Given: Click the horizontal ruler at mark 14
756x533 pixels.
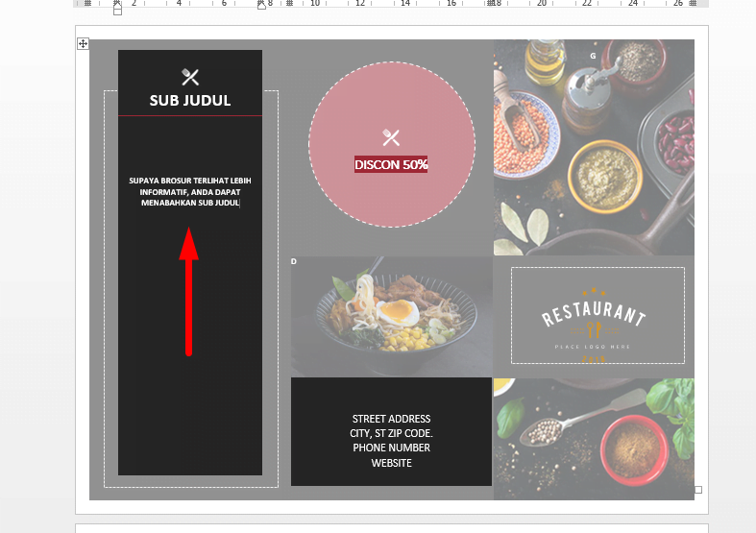Looking at the screenshot, I should click(x=405, y=4).
